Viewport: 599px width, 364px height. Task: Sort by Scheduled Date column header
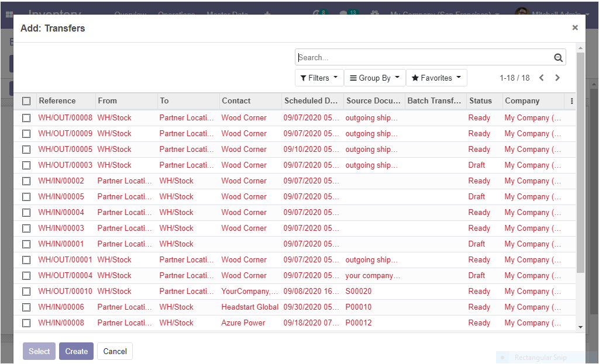[x=311, y=100]
